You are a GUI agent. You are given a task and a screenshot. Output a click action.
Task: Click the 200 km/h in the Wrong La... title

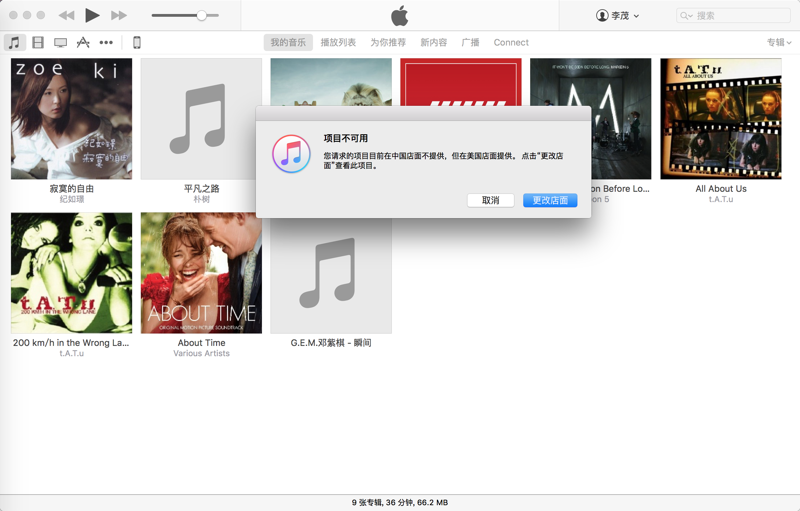tap(71, 343)
